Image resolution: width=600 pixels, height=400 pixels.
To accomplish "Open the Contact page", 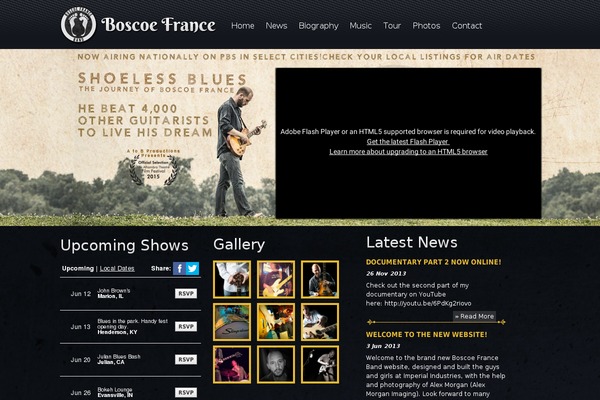I will pos(467,26).
